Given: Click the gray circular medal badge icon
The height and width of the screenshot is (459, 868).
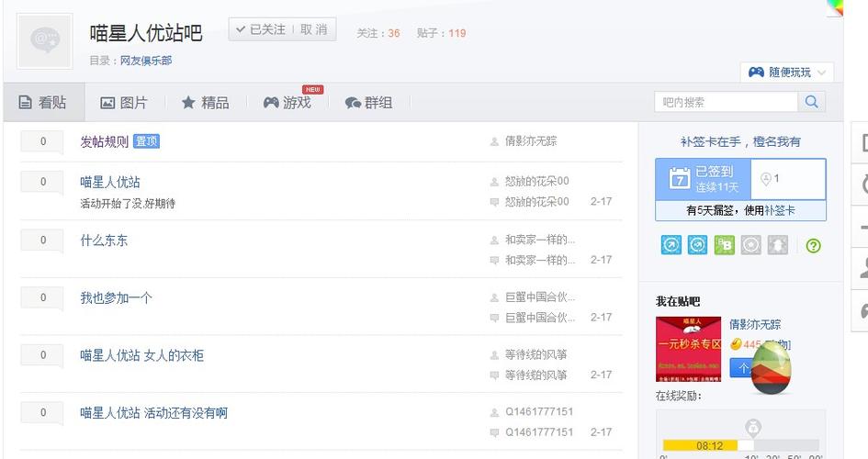Looking at the screenshot, I should [750, 245].
